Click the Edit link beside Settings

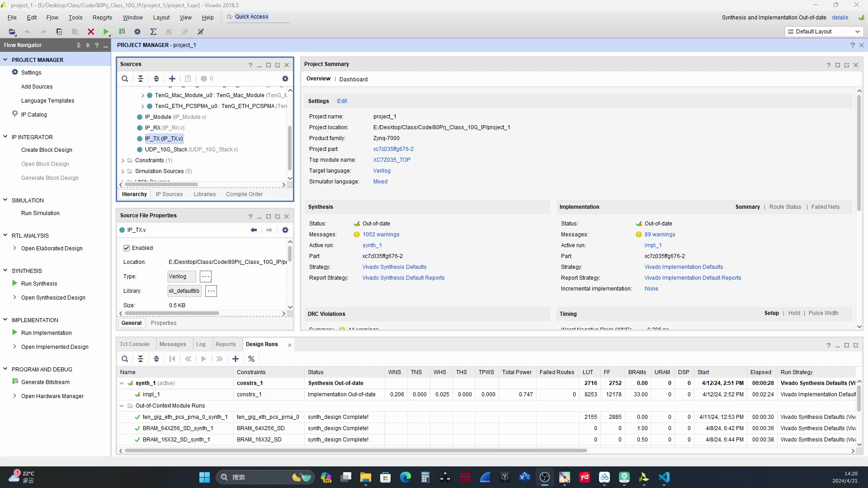coord(342,101)
